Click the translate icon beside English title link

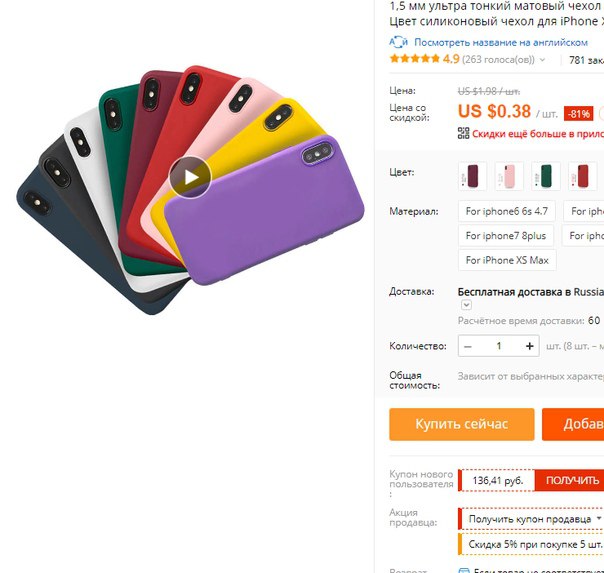click(x=398, y=42)
